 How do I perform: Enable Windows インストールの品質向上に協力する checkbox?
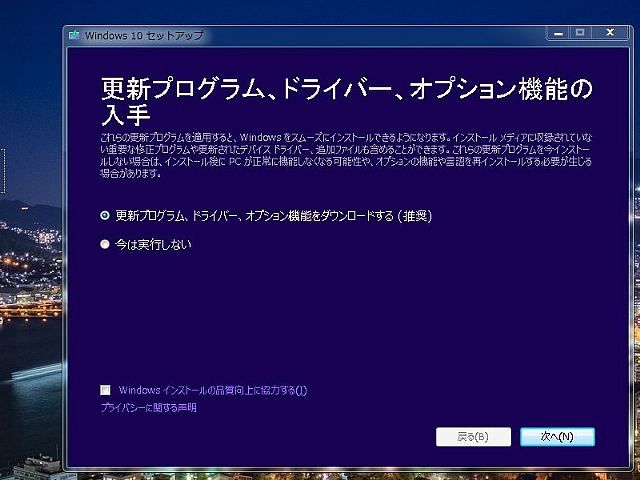pyautogui.click(x=105, y=390)
